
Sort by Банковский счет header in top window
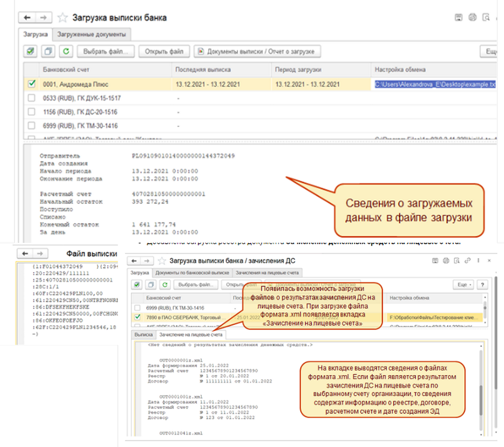click(x=105, y=69)
